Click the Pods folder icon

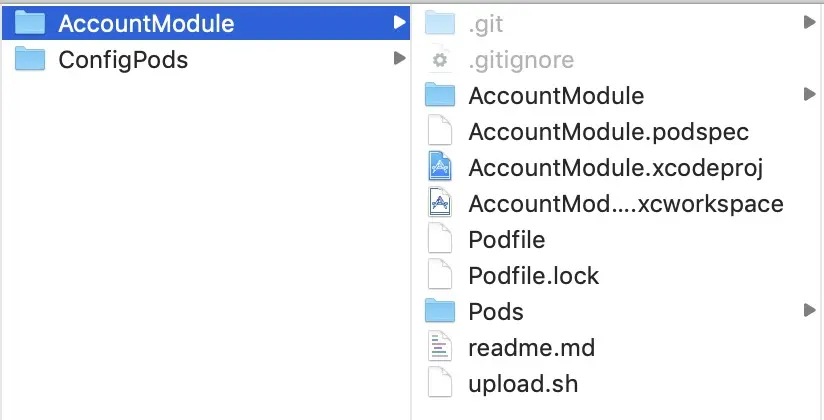pos(440,311)
